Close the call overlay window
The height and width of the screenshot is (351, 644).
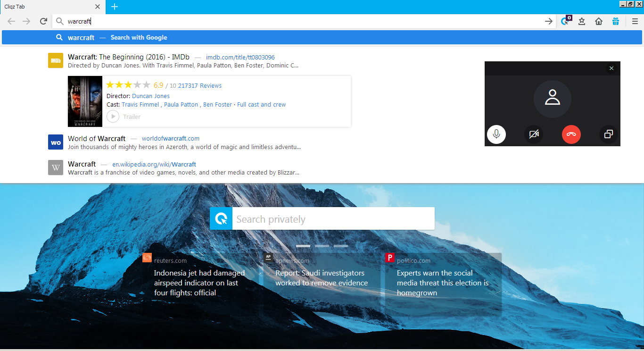coord(611,68)
